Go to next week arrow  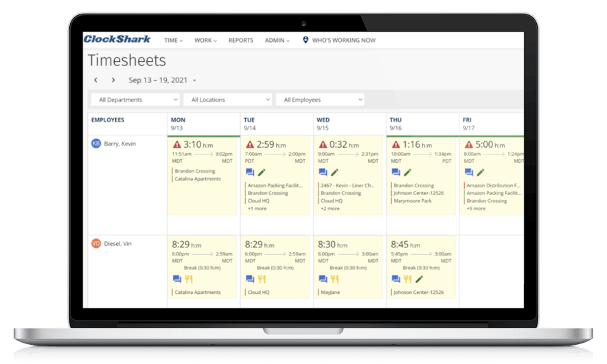point(113,80)
